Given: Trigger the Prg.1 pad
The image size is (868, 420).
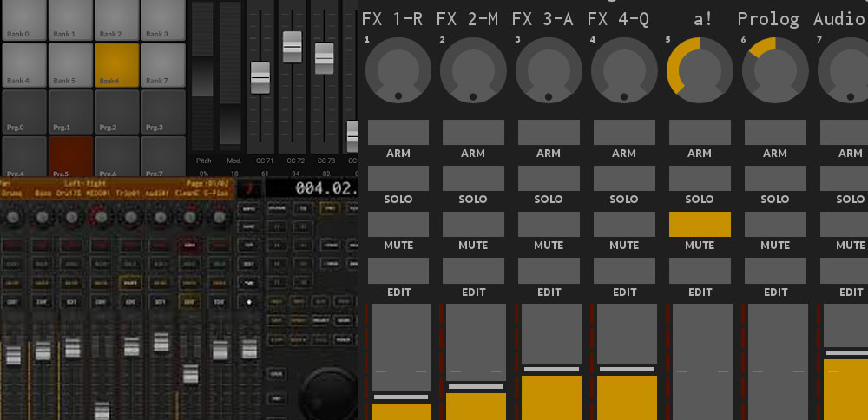Looking at the screenshot, I should click(x=70, y=112).
